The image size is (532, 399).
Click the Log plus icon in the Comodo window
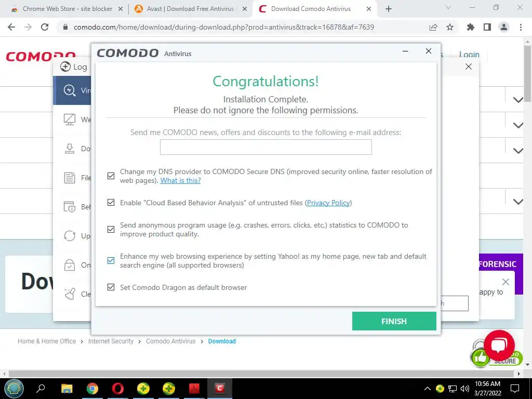(x=65, y=66)
